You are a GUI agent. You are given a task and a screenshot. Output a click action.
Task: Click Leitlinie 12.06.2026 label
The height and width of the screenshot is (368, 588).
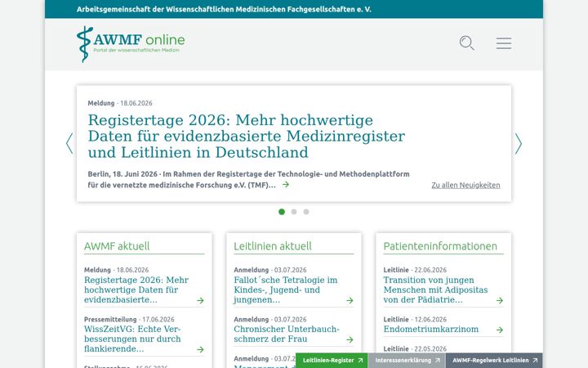[x=415, y=320]
